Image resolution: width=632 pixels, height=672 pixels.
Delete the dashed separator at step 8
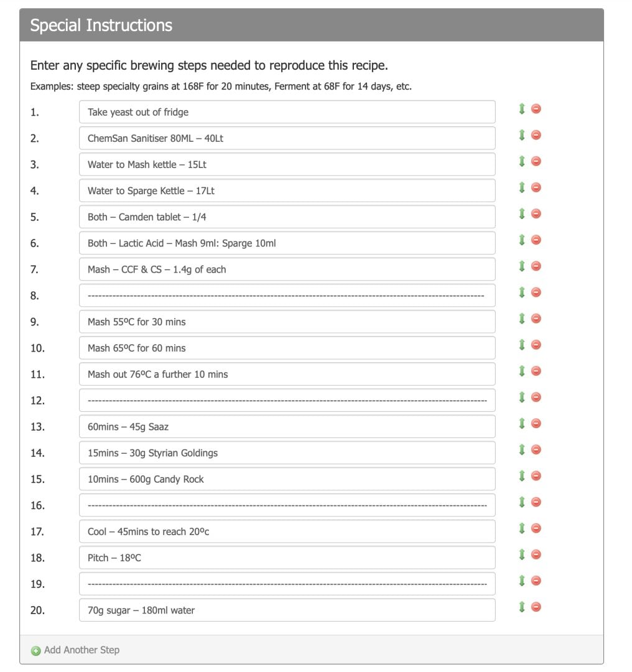coord(536,292)
